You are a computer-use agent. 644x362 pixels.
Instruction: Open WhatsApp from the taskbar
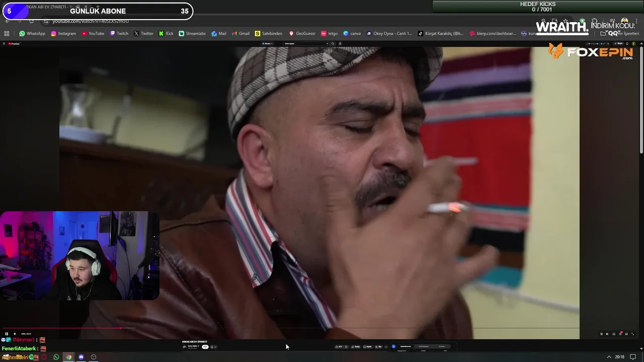coord(56,357)
